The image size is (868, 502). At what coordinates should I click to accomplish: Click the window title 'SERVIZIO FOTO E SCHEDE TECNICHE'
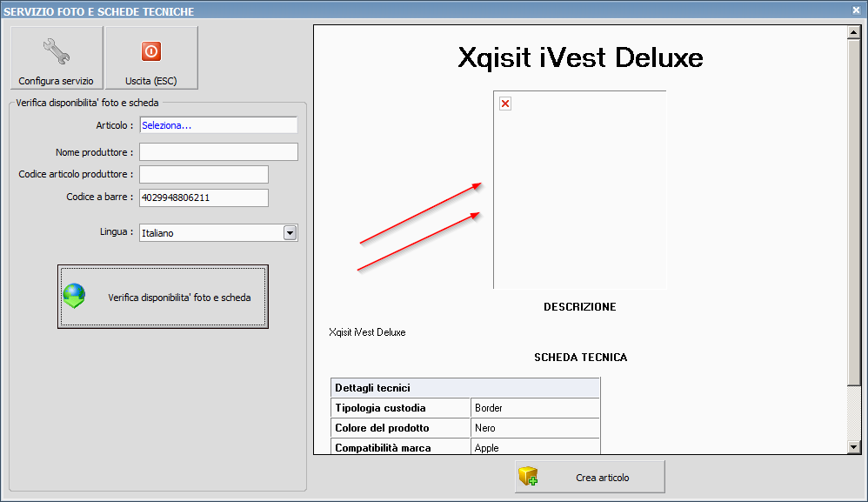99,11
